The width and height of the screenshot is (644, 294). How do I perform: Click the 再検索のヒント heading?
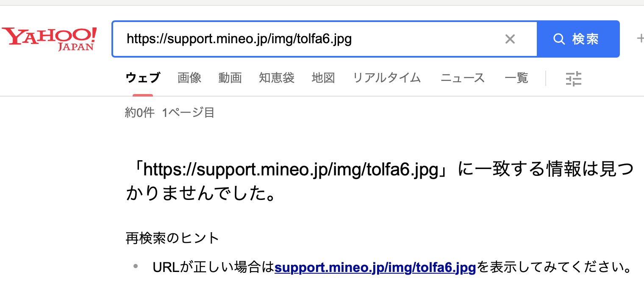172,238
